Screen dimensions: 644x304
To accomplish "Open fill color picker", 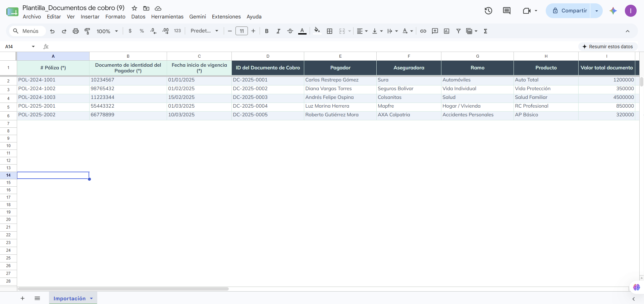I will pos(317,31).
